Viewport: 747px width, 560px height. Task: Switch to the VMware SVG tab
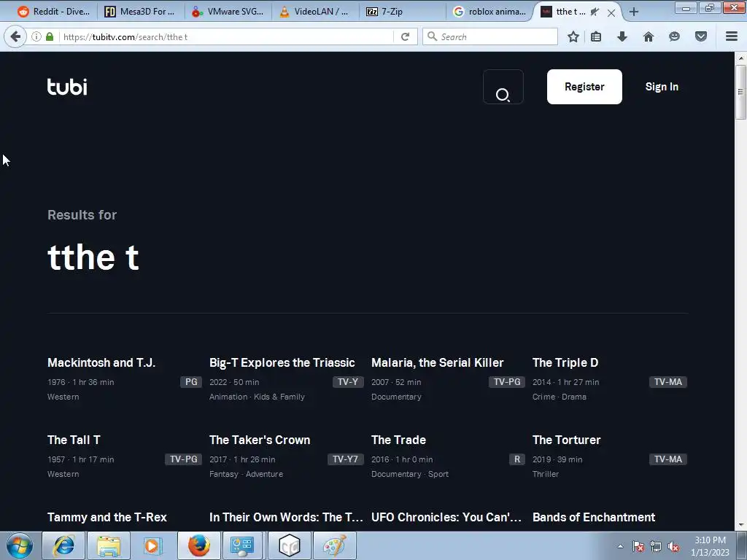click(x=228, y=12)
